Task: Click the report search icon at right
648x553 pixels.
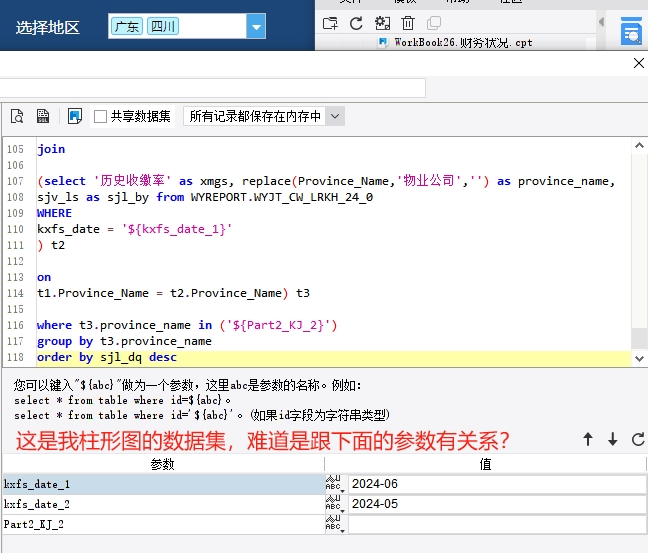Action: pyautogui.click(x=631, y=31)
